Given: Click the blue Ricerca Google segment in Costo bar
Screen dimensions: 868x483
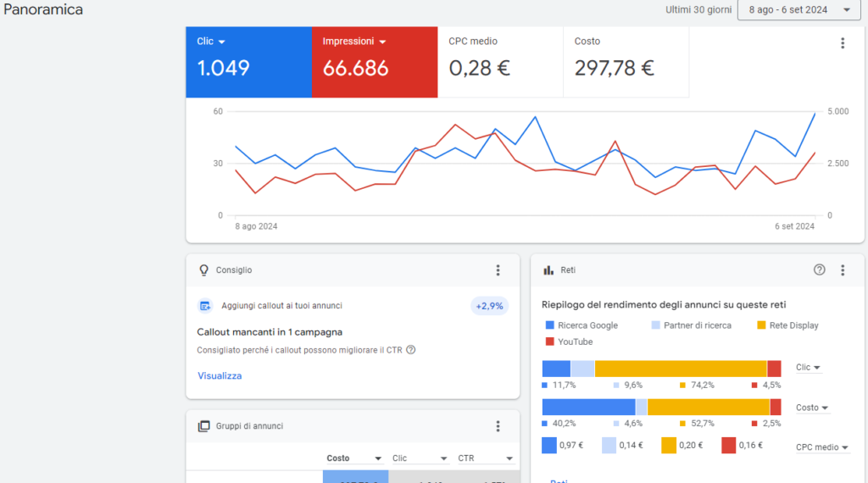Looking at the screenshot, I should coord(588,408).
